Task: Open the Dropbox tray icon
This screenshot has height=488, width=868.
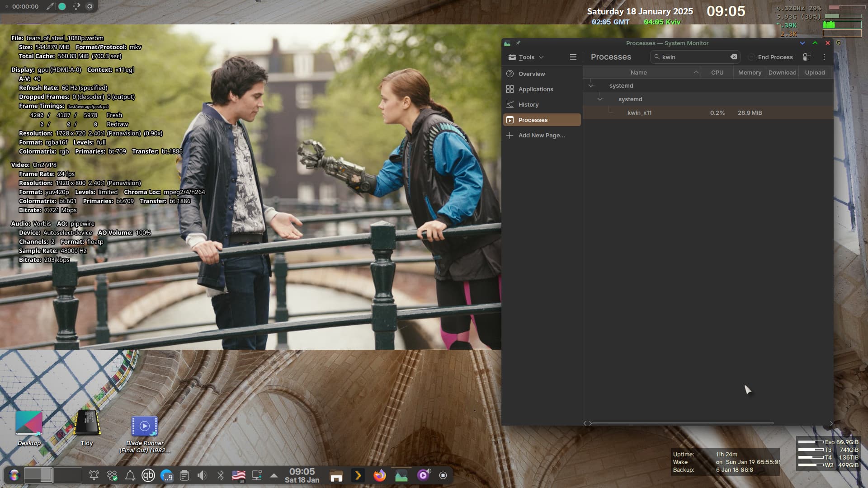Action: [112, 475]
